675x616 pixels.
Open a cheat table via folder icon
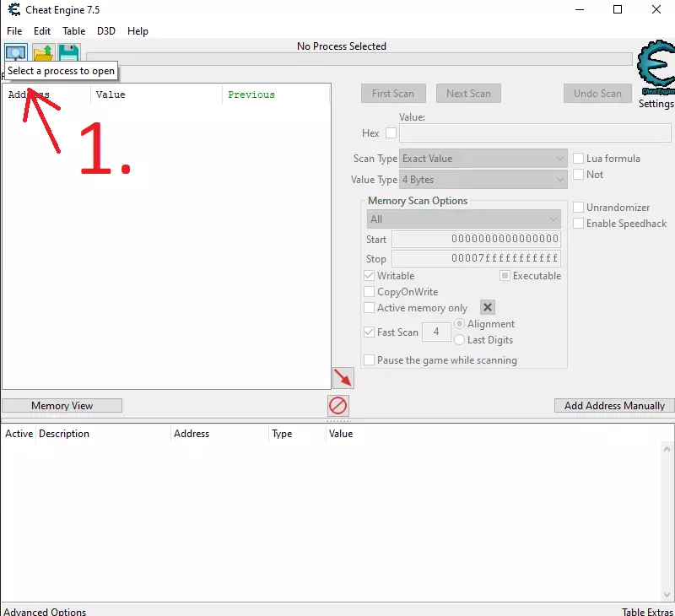[43, 53]
